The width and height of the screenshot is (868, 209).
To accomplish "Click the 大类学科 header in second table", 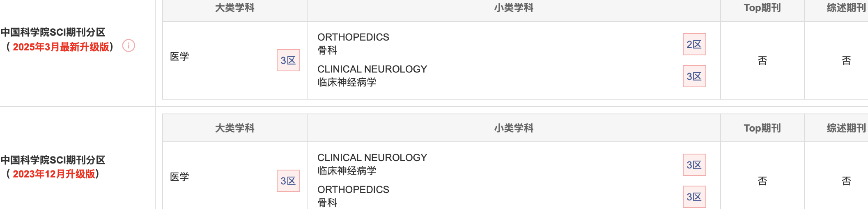I will point(235,128).
